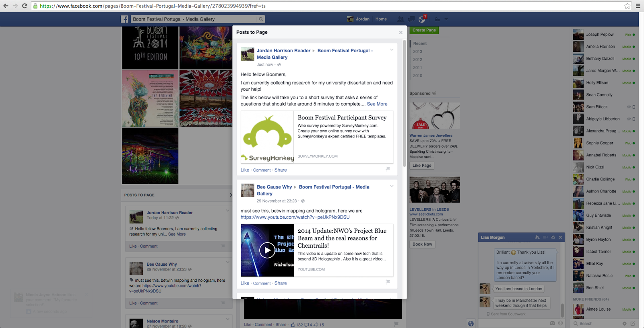Click the globe icon left of the chat window
The height and width of the screenshot is (328, 644).
[x=471, y=323]
